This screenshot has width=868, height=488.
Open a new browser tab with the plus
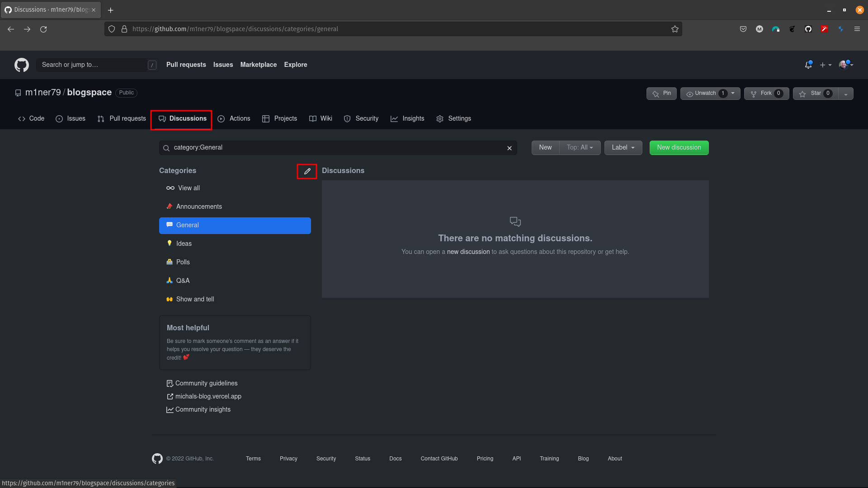pyautogui.click(x=110, y=10)
